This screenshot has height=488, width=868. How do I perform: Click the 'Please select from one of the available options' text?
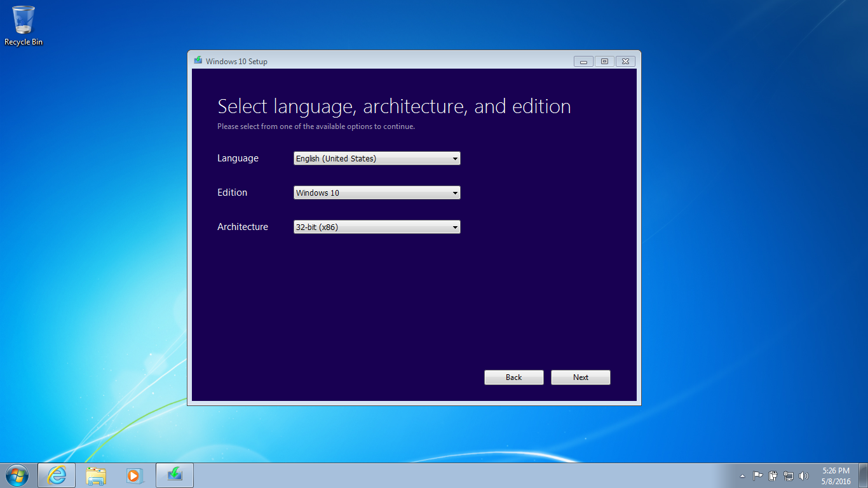point(316,126)
